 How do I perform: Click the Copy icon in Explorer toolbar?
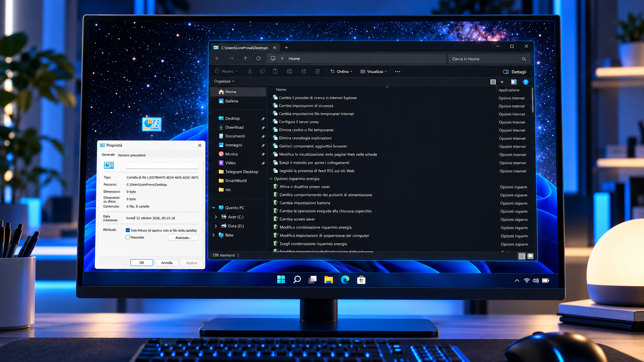click(263, 71)
